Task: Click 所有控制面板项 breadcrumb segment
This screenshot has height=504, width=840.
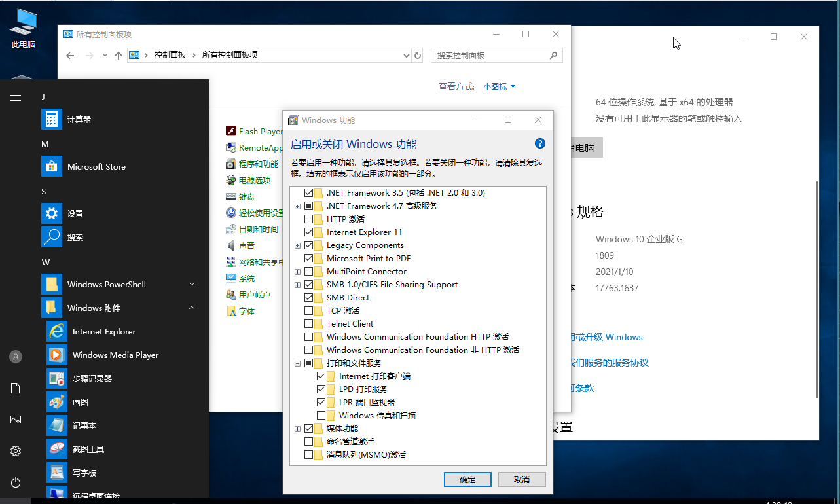Action: pyautogui.click(x=230, y=56)
